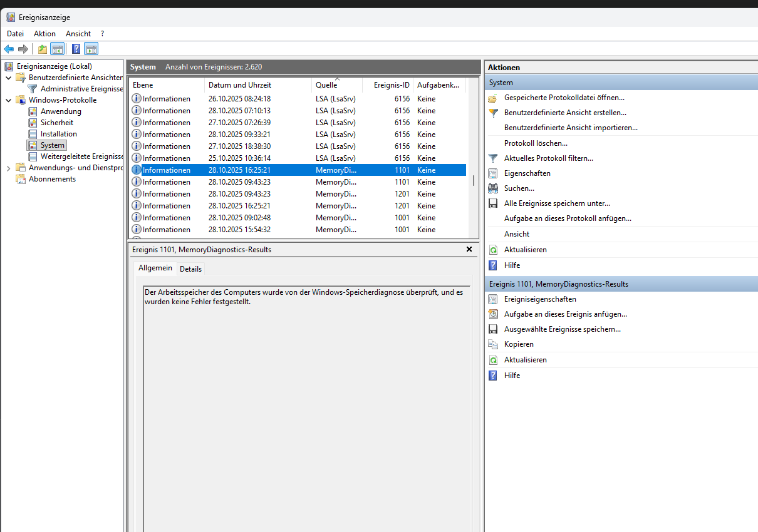Toggle the action pane toolbar icon
The height and width of the screenshot is (532, 758).
[91, 49]
